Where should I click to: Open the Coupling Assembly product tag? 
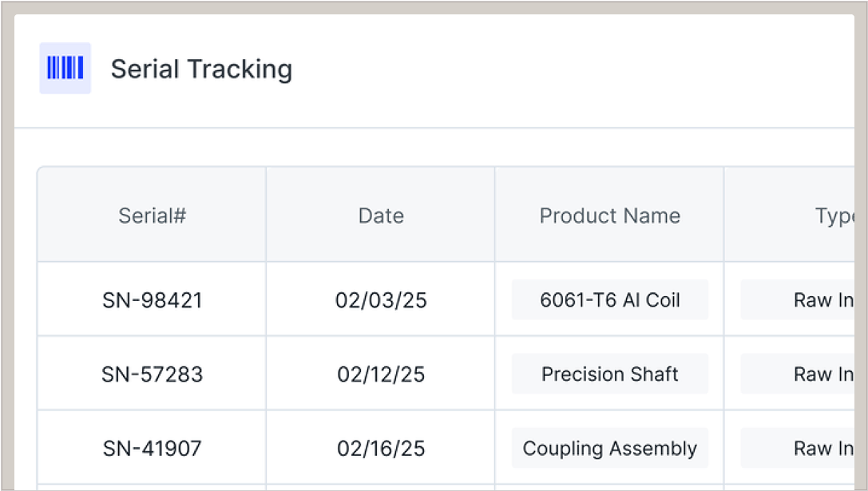pos(610,449)
